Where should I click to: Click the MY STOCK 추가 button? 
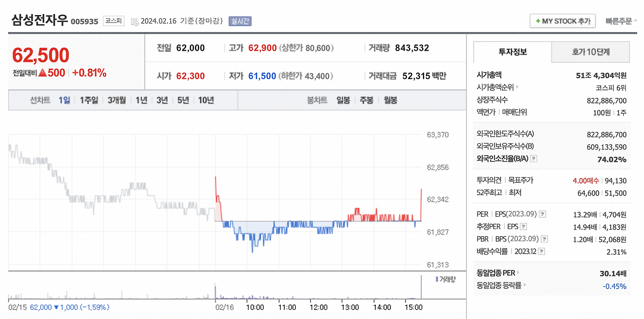pyautogui.click(x=563, y=21)
